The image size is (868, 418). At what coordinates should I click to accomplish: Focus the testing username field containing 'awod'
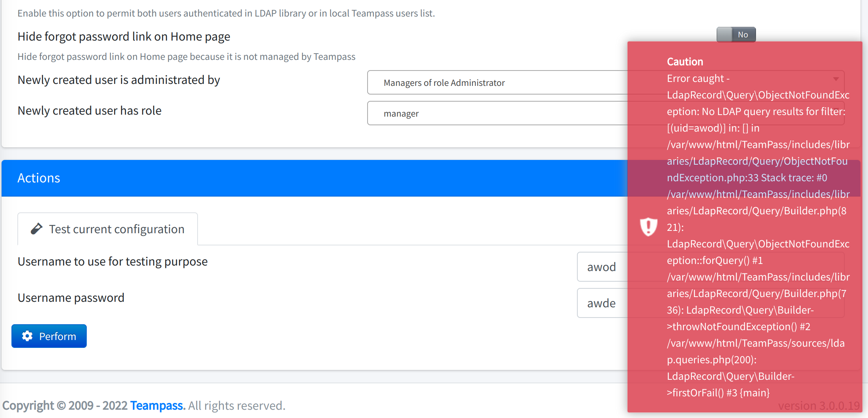pos(602,267)
